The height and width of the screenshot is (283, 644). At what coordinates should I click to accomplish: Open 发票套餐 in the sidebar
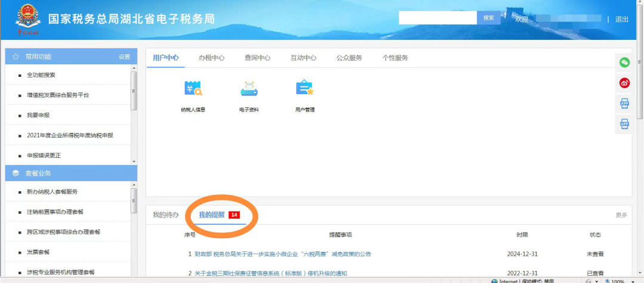coord(38,252)
